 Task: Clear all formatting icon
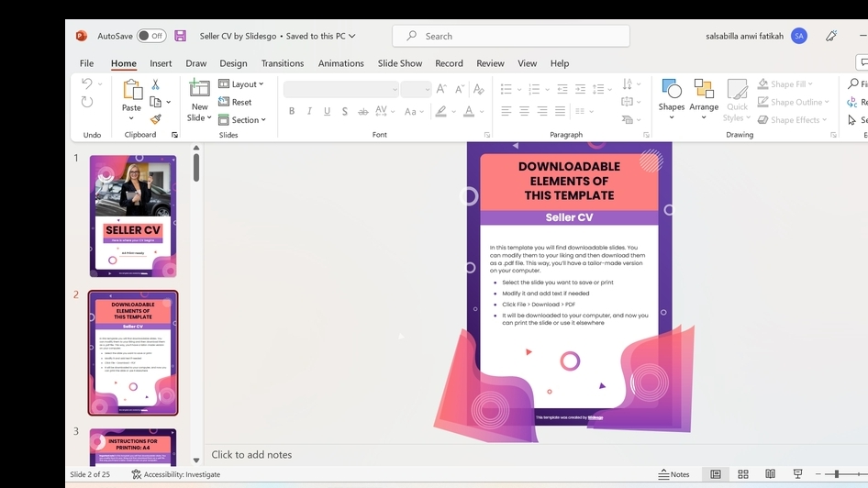point(479,89)
